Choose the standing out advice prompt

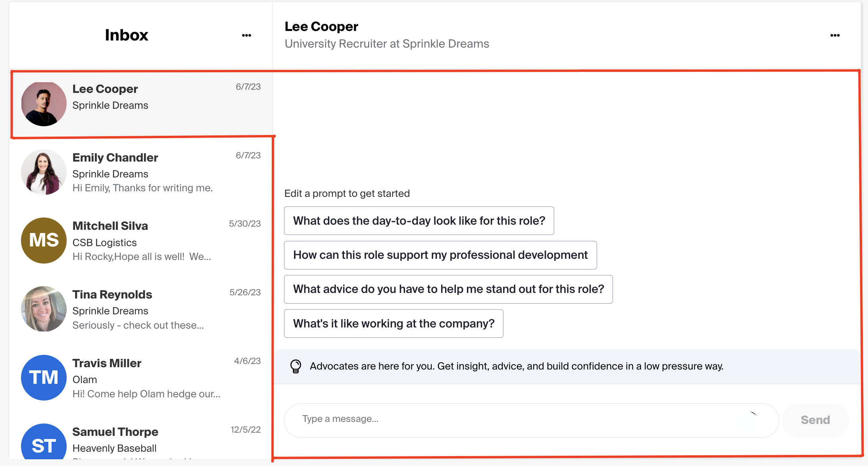(448, 289)
